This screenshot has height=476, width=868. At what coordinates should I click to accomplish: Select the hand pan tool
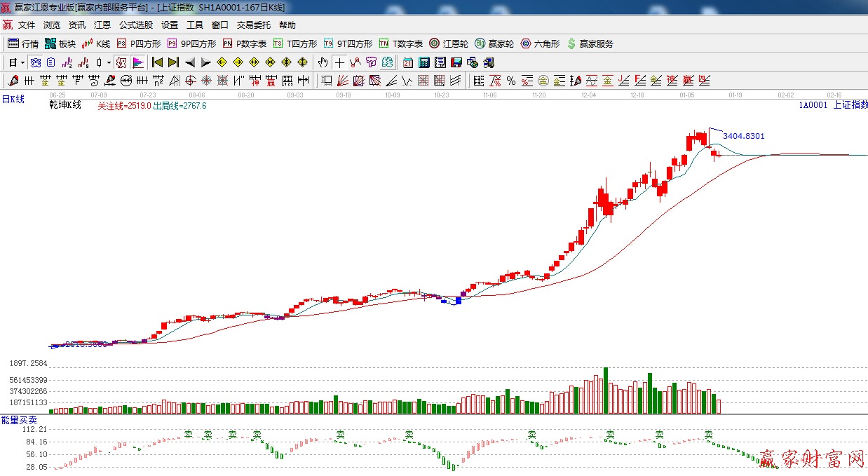point(323,62)
